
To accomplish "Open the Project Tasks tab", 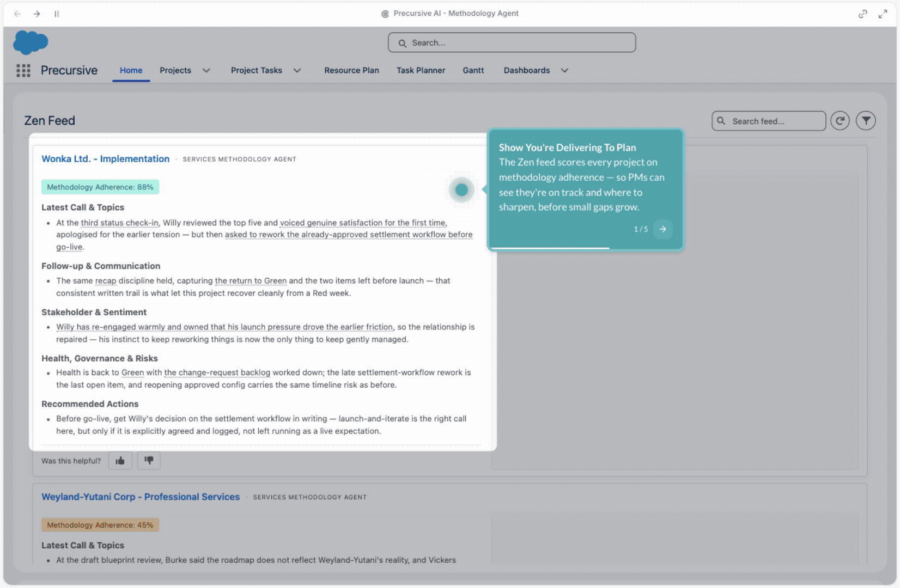I will [x=257, y=70].
